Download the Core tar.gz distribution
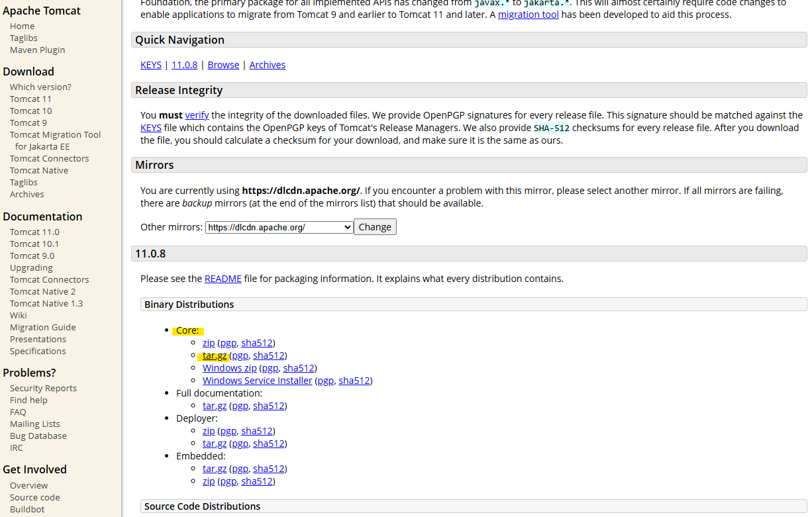The image size is (812, 517). [215, 355]
